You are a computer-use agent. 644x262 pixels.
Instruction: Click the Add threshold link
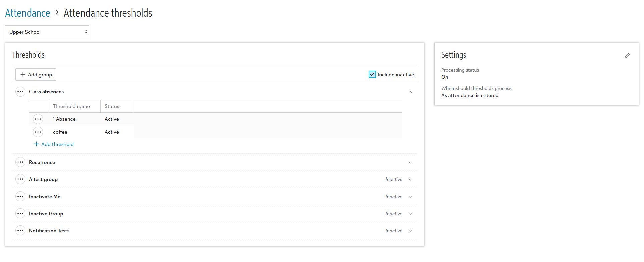[54, 144]
